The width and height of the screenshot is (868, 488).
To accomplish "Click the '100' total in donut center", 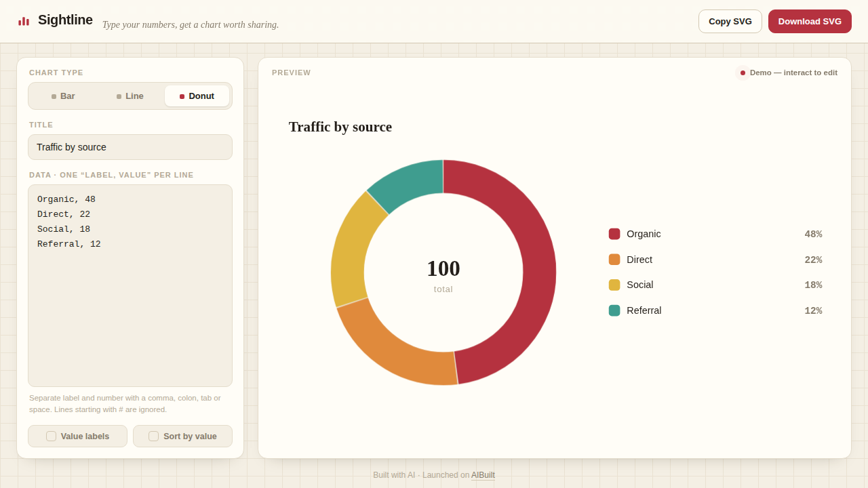I will point(443,268).
